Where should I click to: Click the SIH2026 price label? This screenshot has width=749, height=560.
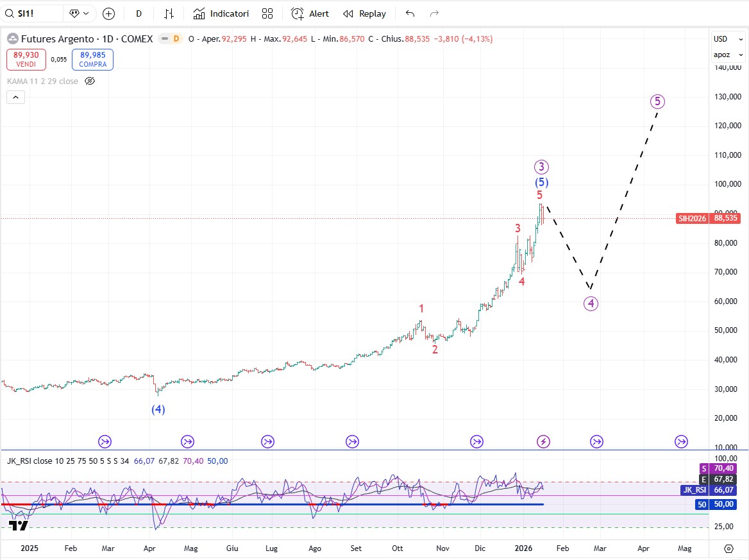(x=692, y=218)
